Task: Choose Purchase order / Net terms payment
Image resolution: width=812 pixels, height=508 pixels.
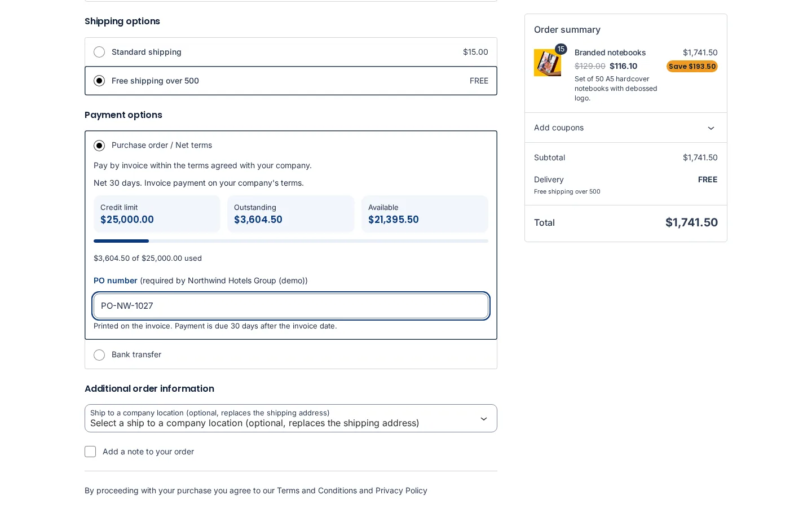Action: [x=99, y=146]
